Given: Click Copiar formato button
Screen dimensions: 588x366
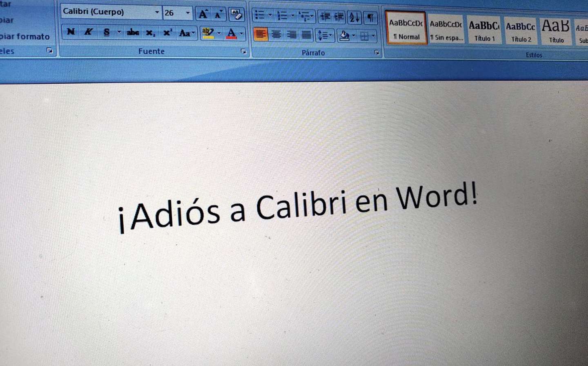Looking at the screenshot, I should pyautogui.click(x=24, y=36).
